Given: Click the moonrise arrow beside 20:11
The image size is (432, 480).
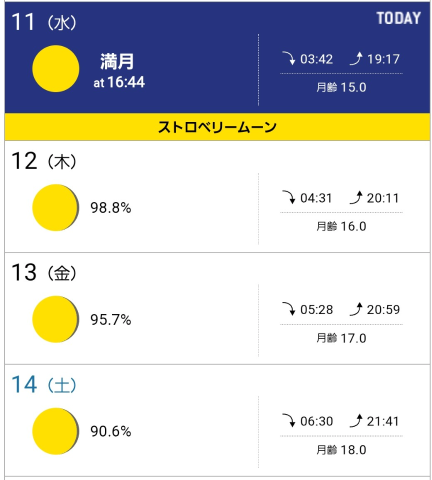Looking at the screenshot, I should pyautogui.click(x=356, y=197).
